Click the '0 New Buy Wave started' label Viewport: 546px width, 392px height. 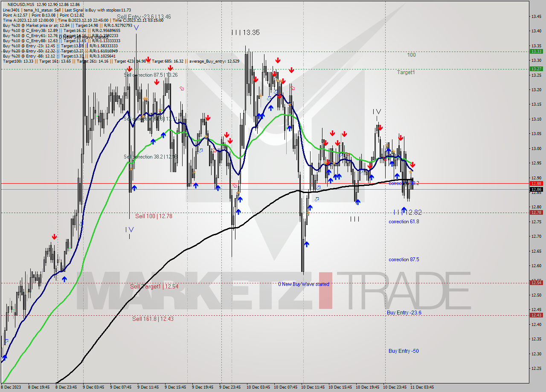pyautogui.click(x=304, y=284)
